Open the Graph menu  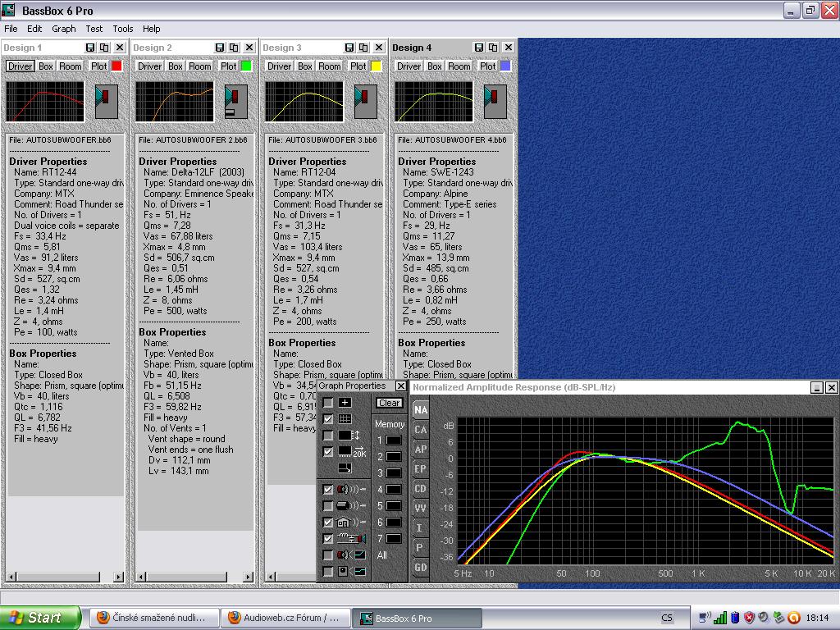(64, 29)
